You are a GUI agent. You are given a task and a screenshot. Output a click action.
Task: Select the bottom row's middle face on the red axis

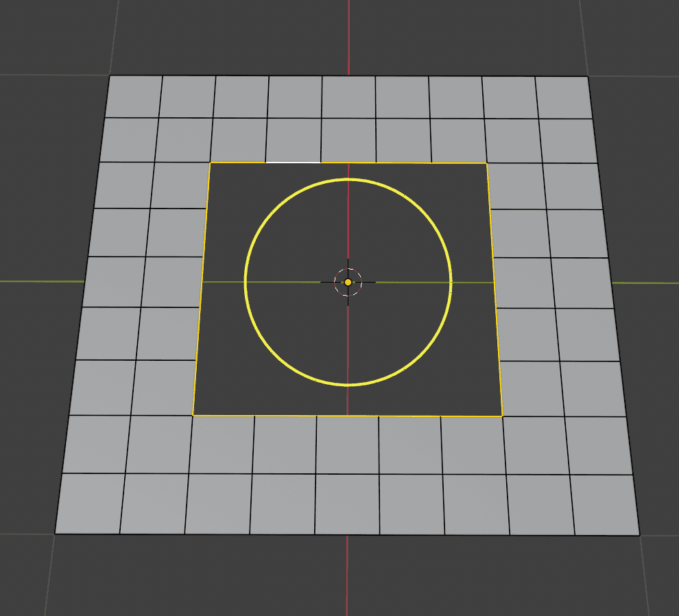pos(347,504)
